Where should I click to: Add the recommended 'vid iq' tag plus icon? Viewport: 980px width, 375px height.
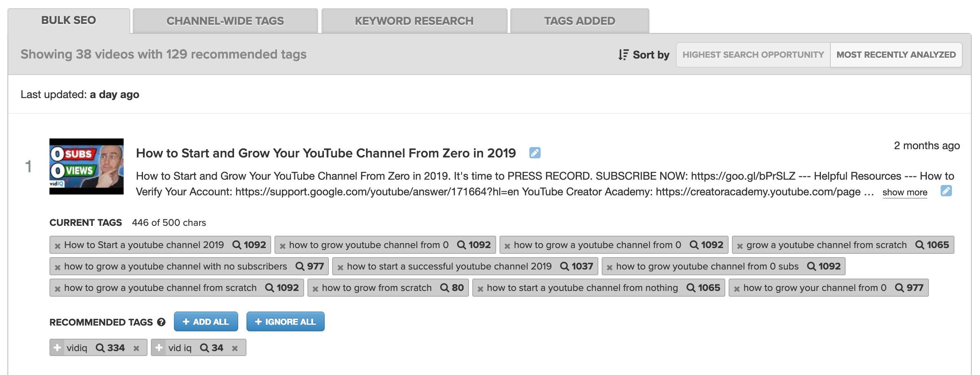[159, 347]
